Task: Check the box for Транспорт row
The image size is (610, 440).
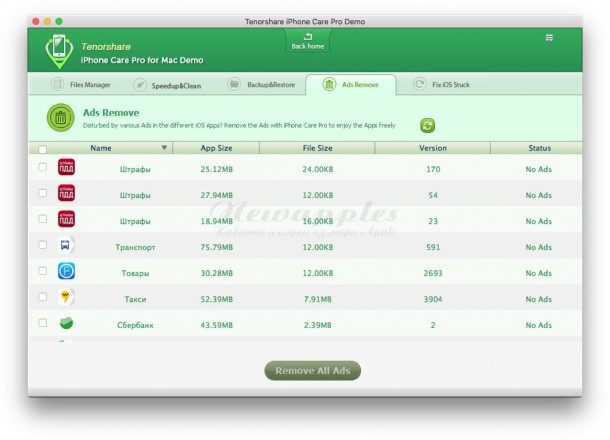Action: (42, 245)
